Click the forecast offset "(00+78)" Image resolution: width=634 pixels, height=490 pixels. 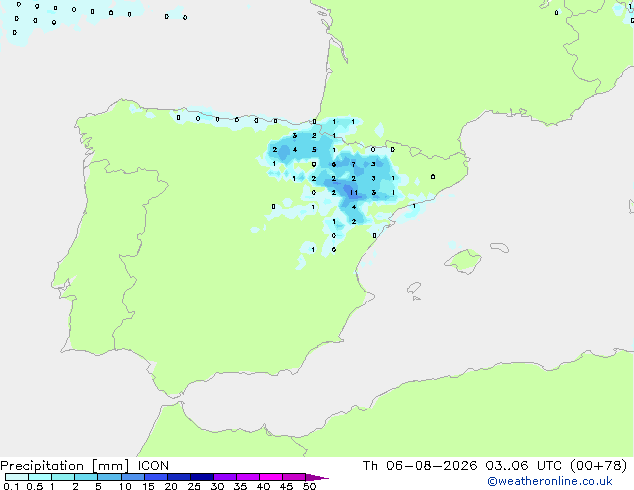coord(599,466)
